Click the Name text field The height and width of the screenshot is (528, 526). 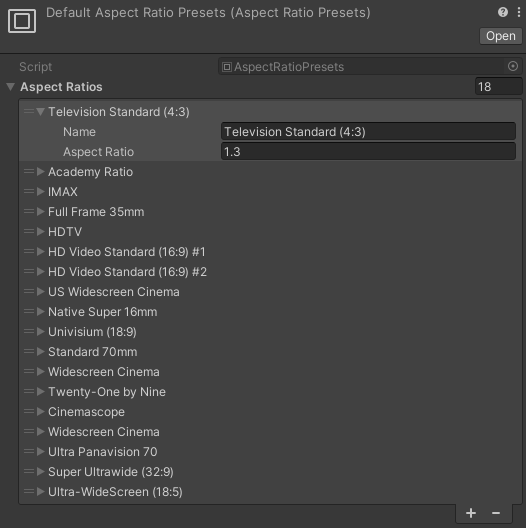point(368,132)
